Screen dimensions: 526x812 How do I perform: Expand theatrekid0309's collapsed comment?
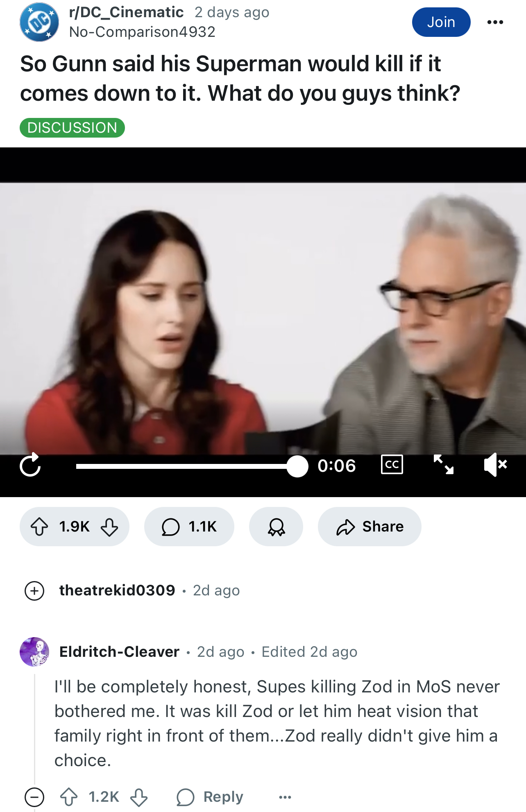(34, 591)
